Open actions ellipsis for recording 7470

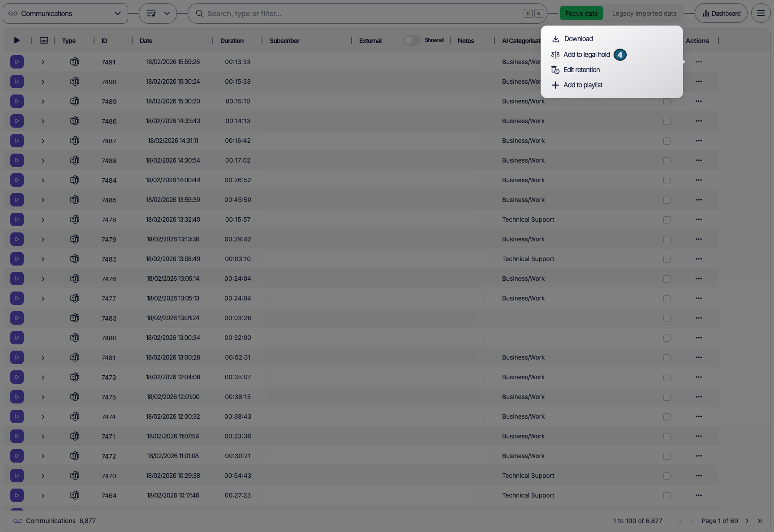coord(698,476)
